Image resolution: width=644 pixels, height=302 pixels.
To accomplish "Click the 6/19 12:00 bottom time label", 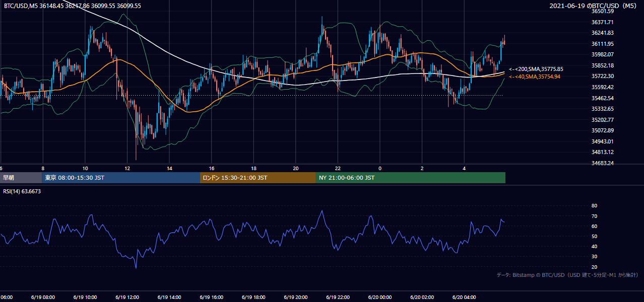I will point(127,297).
